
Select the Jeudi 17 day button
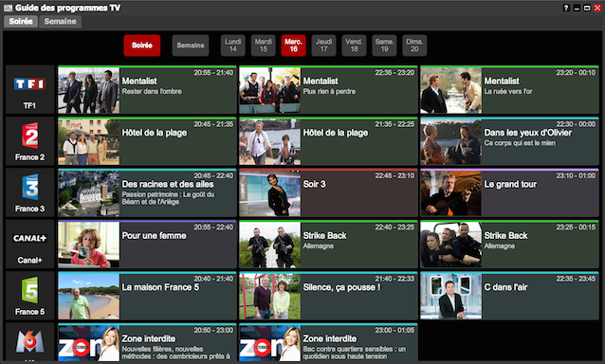point(323,45)
